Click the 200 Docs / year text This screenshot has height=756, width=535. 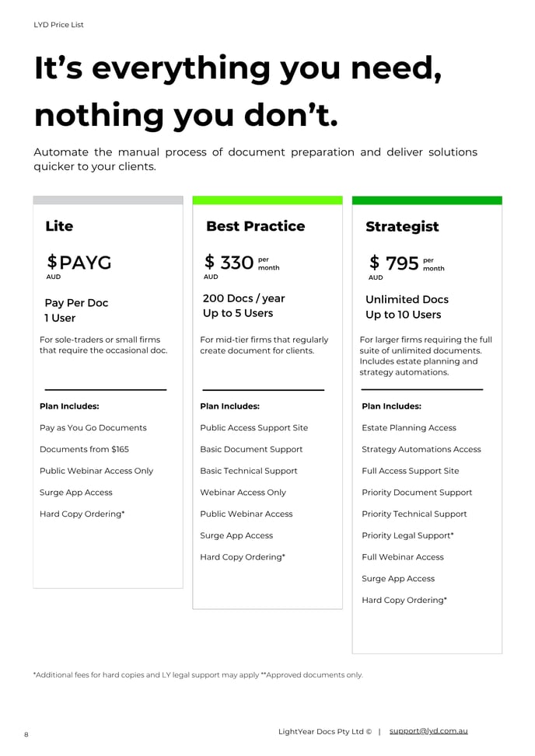pyautogui.click(x=243, y=298)
